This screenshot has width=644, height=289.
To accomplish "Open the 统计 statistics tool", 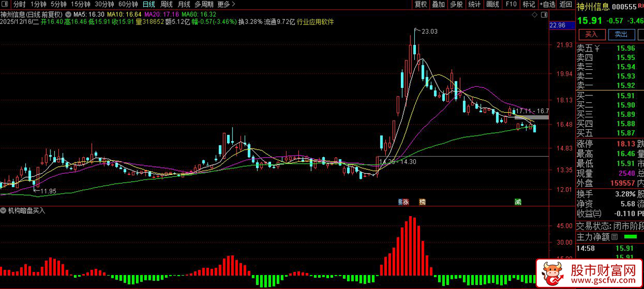I will click(474, 4).
